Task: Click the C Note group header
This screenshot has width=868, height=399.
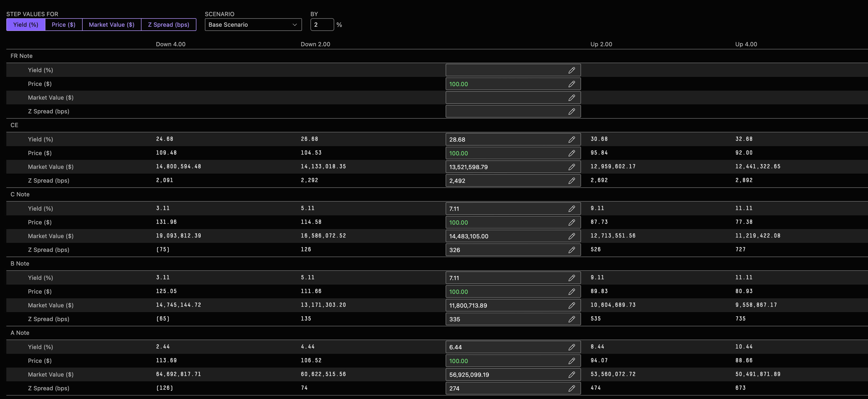Action: (20, 194)
